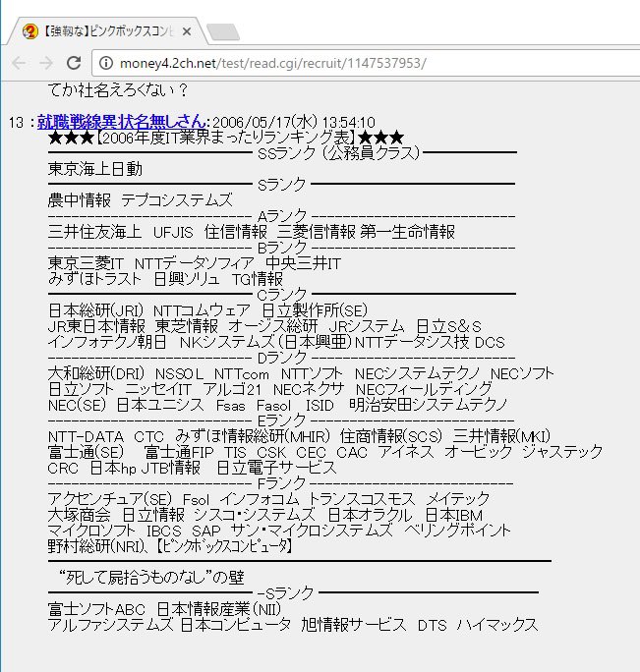
Task: Click ベリングポイント text
Action: (457, 531)
